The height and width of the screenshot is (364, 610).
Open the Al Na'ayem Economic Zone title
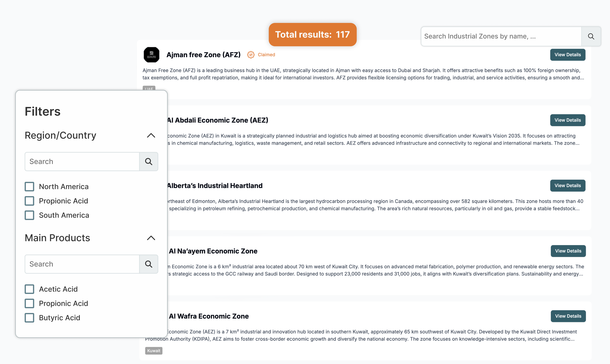coord(213,251)
